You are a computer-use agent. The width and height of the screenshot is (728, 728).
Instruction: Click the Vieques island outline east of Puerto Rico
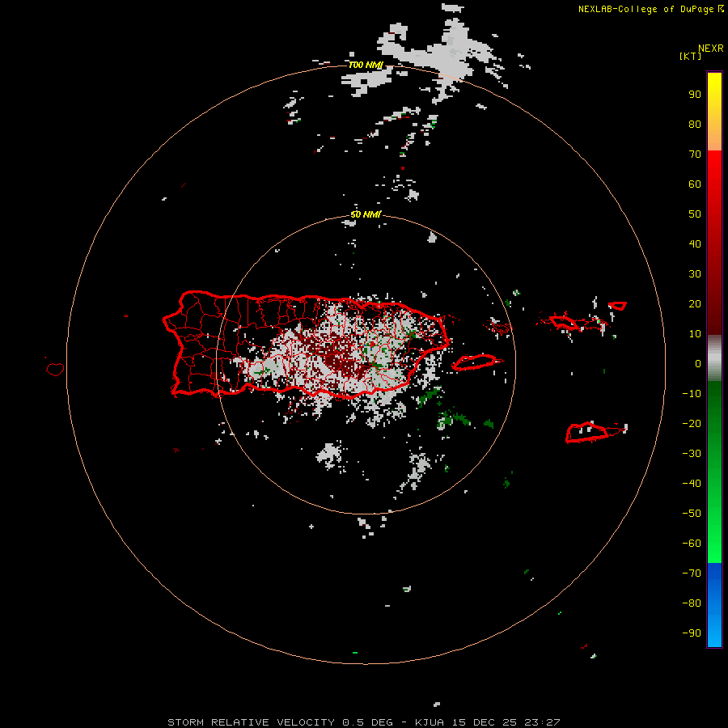pyautogui.click(x=475, y=362)
